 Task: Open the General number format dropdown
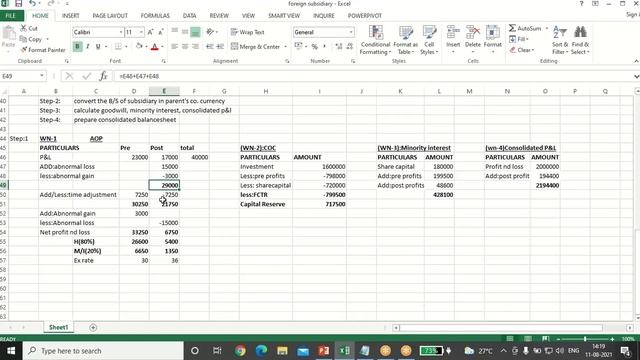(351, 32)
